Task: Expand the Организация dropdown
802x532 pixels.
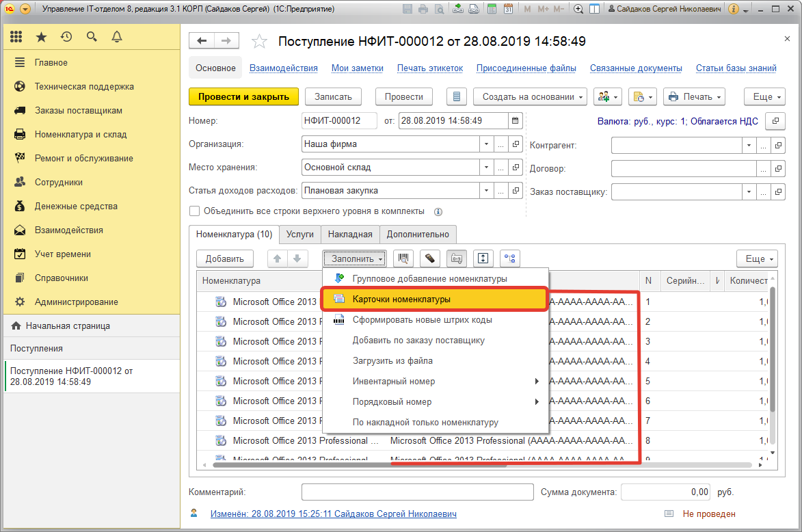Action: pyautogui.click(x=486, y=144)
